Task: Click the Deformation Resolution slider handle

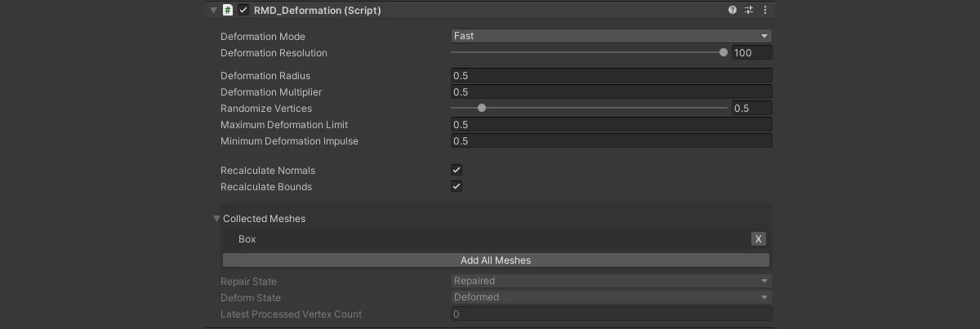Action: point(724,52)
